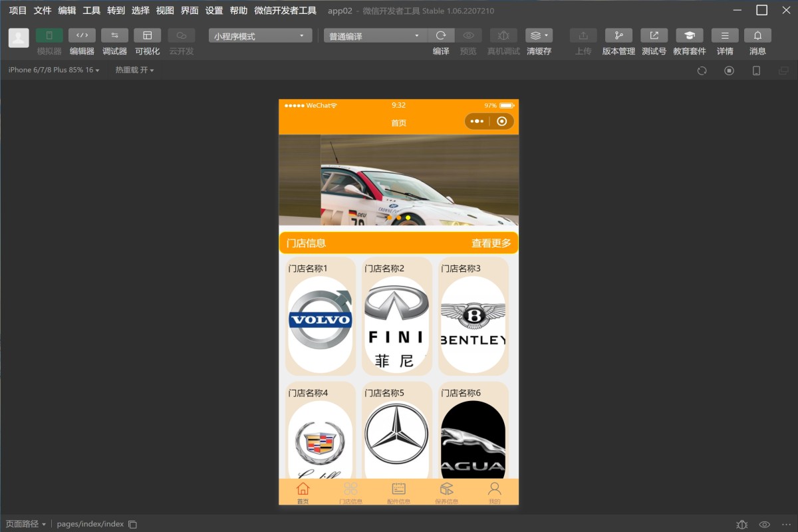Open the mini program mode dropdown
Viewport: 798px width, 532px height.
(260, 36)
